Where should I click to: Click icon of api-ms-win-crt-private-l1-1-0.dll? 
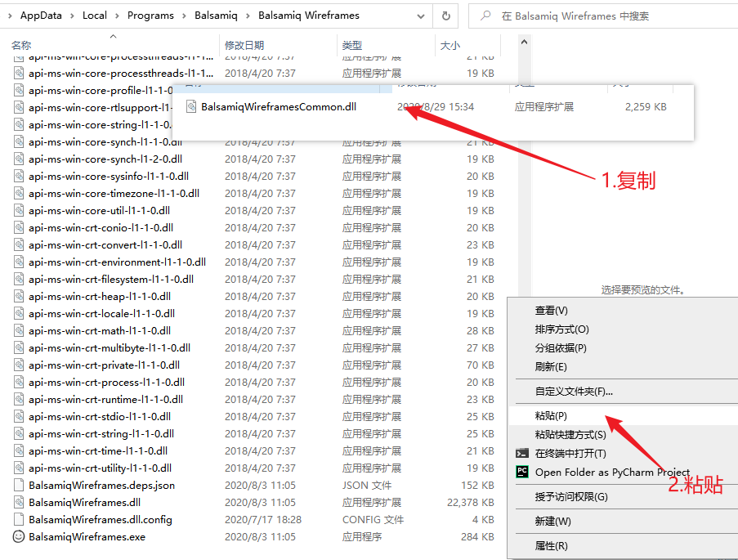tap(19, 365)
